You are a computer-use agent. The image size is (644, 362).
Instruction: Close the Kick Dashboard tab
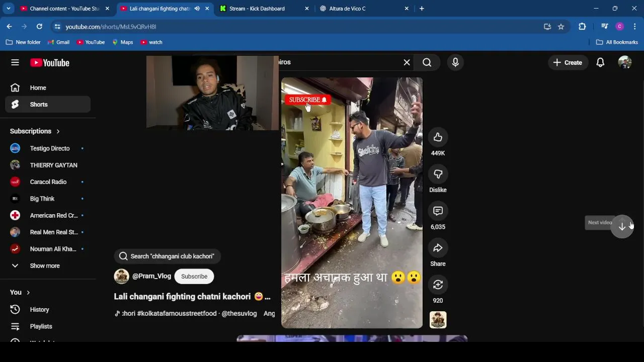point(307,9)
